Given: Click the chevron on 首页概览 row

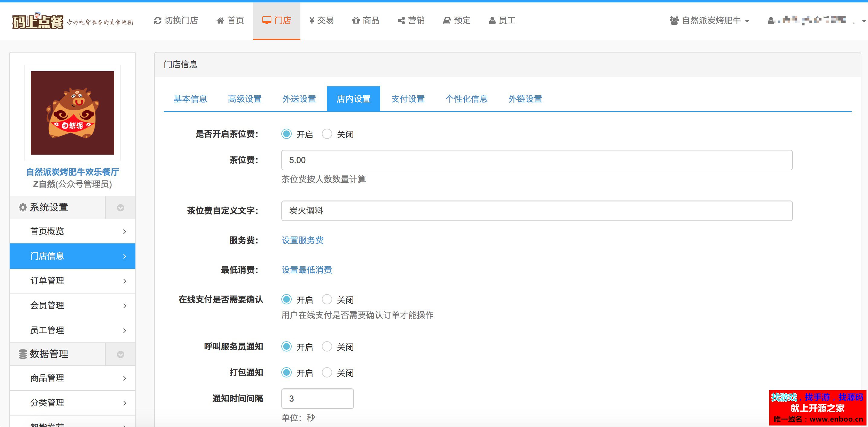Looking at the screenshot, I should pyautogui.click(x=125, y=232).
